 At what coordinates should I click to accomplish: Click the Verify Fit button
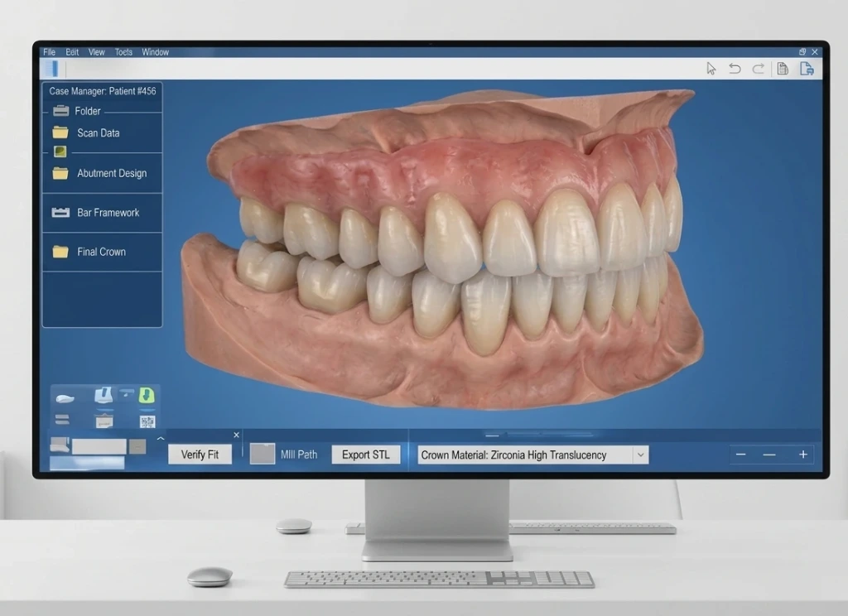click(x=200, y=454)
